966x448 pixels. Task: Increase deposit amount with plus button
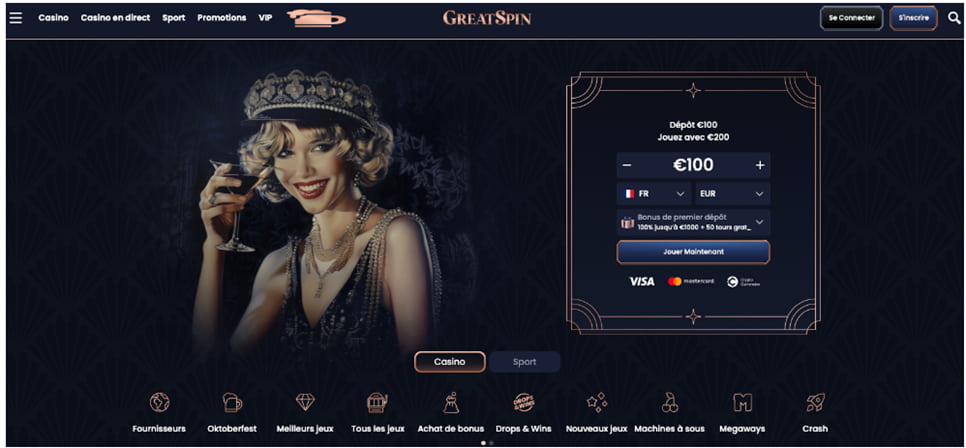pos(760,165)
